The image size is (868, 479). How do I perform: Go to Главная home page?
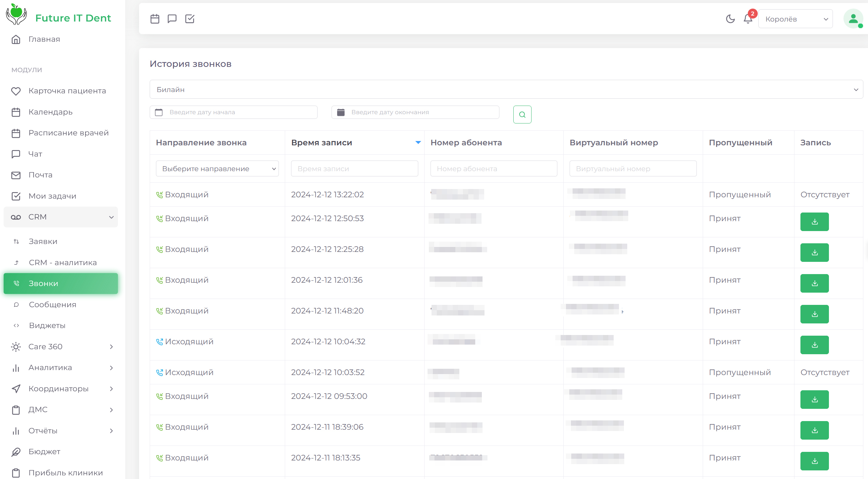[44, 39]
